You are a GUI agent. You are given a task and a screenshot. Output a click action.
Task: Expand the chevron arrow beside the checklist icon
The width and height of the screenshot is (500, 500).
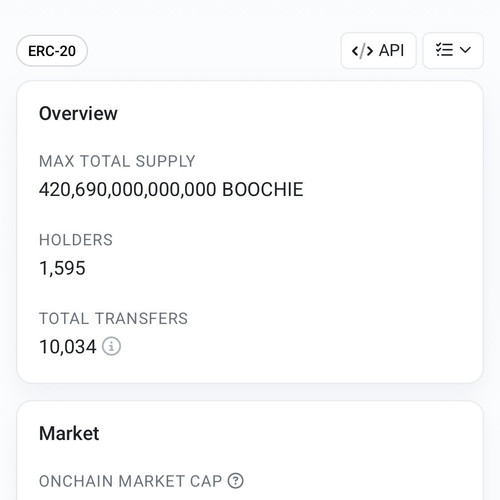[465, 50]
